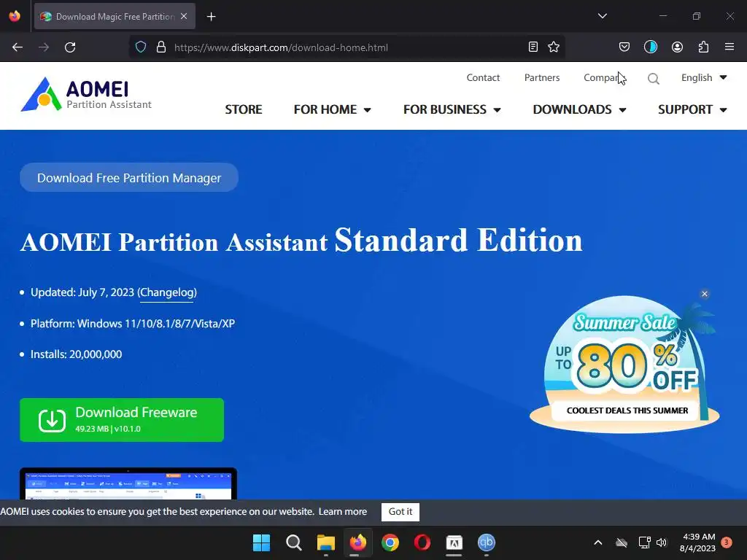Screen dimensions: 747x560
Task: Accept cookies with Got it
Action: pyautogui.click(x=400, y=512)
